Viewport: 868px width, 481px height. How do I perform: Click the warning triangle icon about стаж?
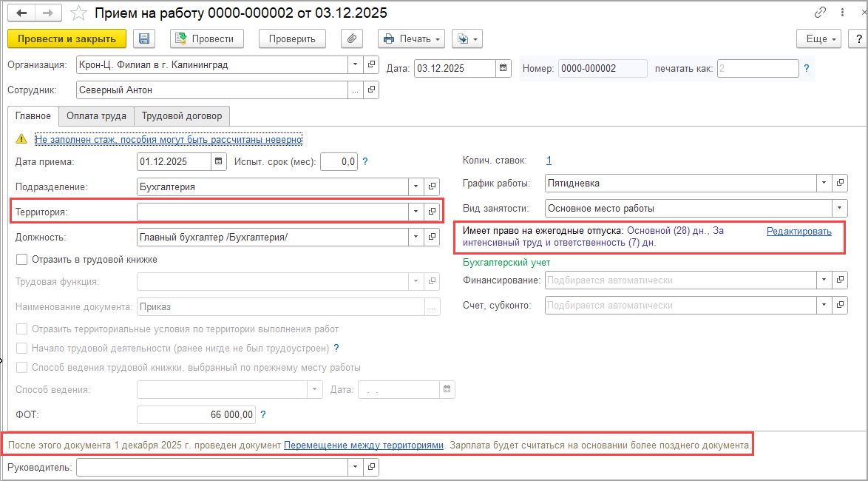[x=21, y=139]
